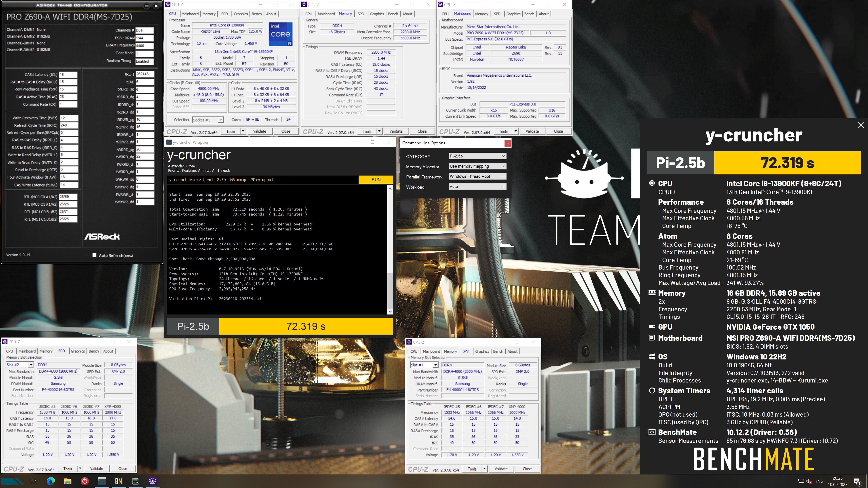Click the BenchMate code icon in result panel

(x=652, y=432)
